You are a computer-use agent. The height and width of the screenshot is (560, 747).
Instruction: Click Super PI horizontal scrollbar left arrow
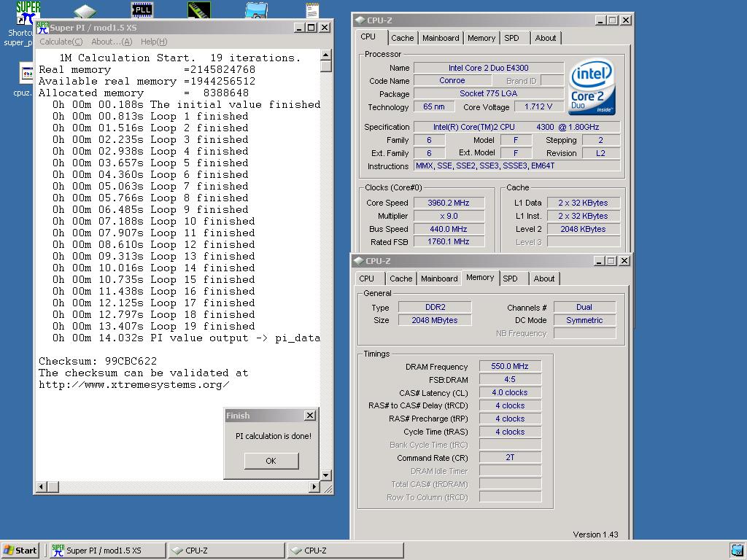[x=42, y=486]
